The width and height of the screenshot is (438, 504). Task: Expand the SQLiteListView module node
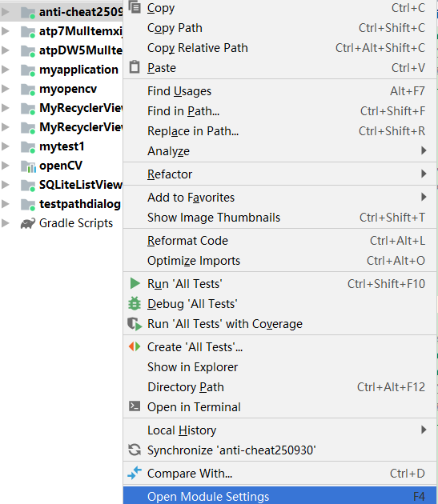pos(5,185)
